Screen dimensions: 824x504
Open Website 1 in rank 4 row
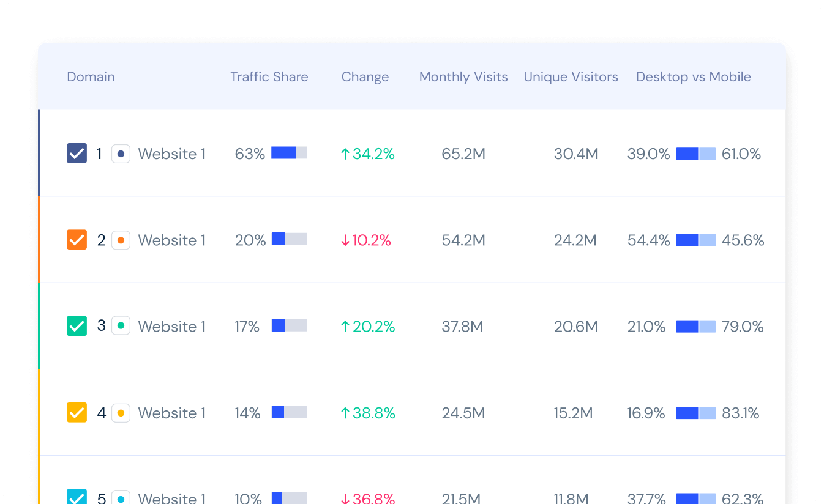tap(172, 413)
